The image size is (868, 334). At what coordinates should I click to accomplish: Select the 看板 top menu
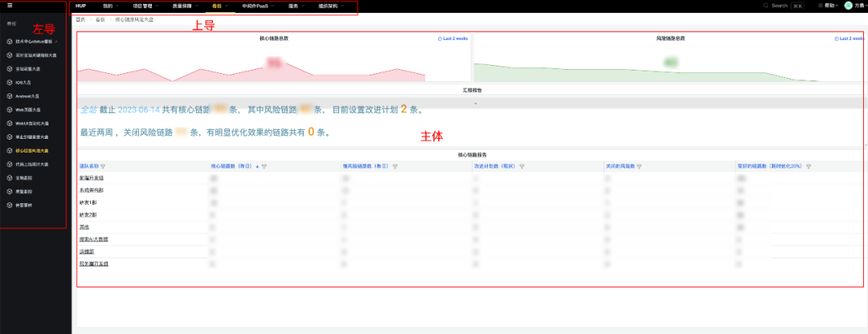216,6
